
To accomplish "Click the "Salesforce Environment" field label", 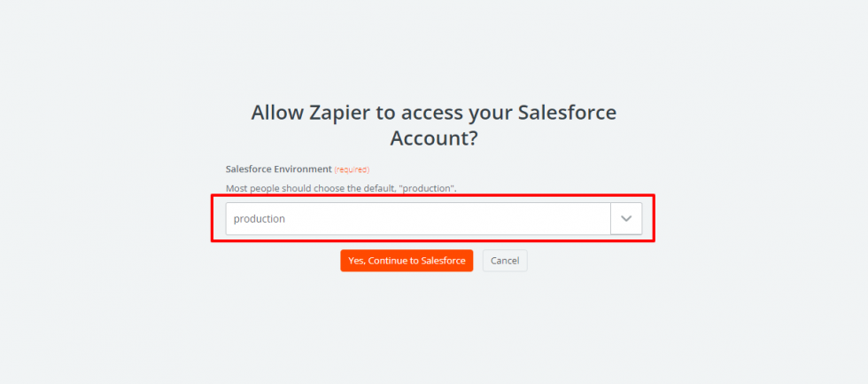I will (x=278, y=168).
